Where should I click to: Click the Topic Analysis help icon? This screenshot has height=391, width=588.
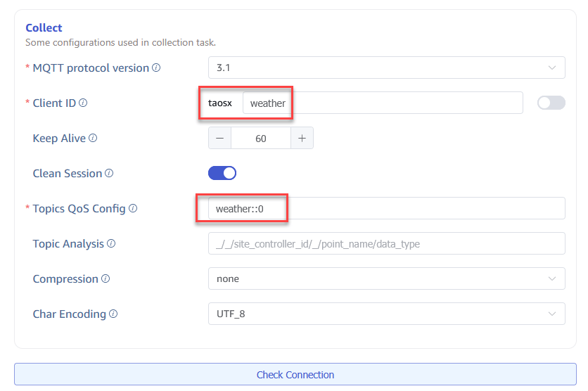pyautogui.click(x=111, y=244)
